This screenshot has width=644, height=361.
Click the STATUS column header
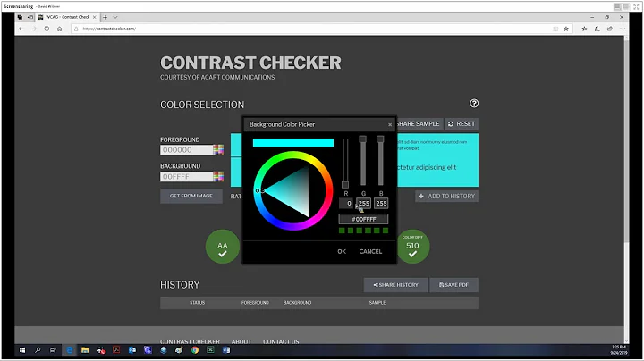tap(197, 303)
